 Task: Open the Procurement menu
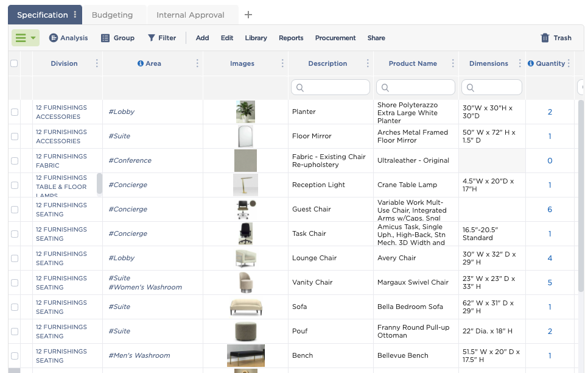335,38
